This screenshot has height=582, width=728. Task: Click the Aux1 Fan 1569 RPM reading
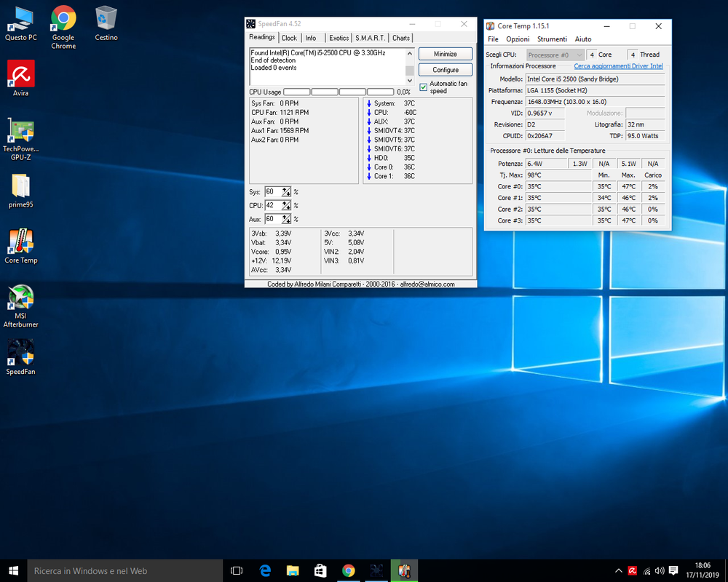coord(280,130)
